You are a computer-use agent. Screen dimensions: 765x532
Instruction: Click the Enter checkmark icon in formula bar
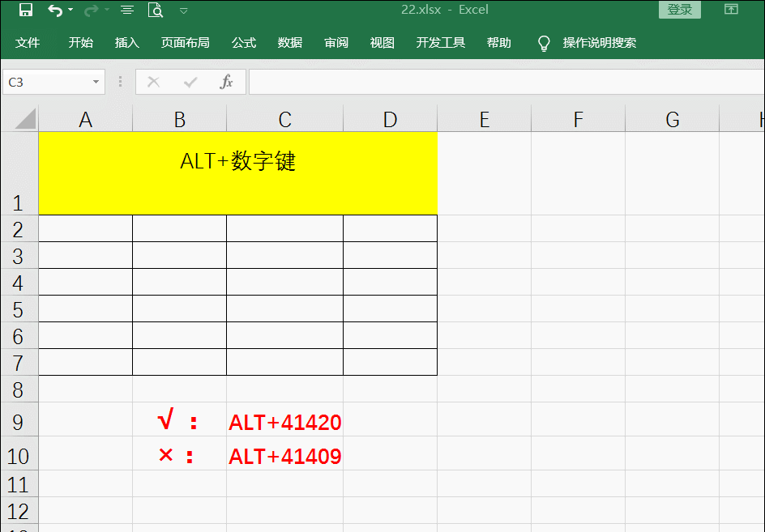(190, 82)
